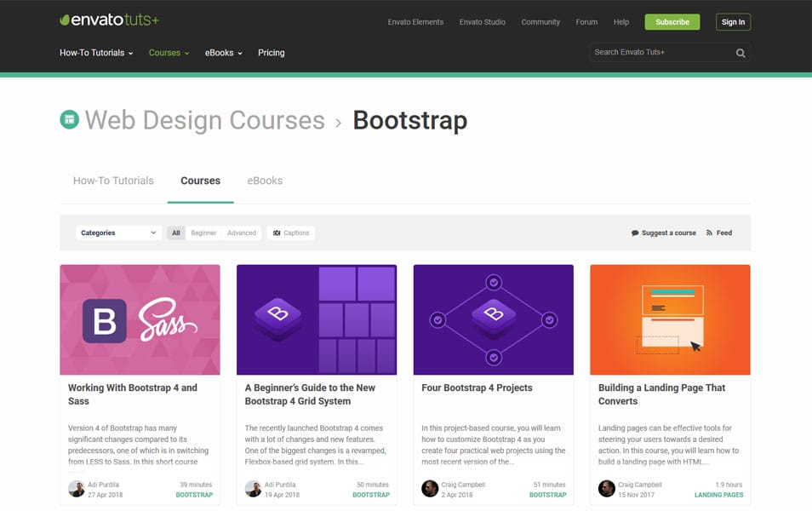Click title Working With Bootstrap 4 and Sass
812x511 pixels.
click(133, 394)
